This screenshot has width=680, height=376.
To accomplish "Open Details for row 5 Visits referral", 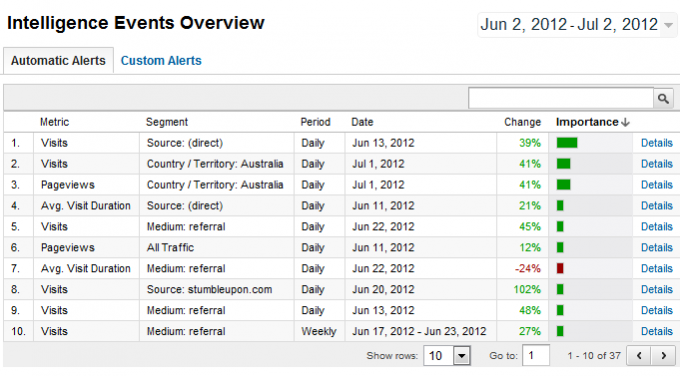I will pos(657,226).
